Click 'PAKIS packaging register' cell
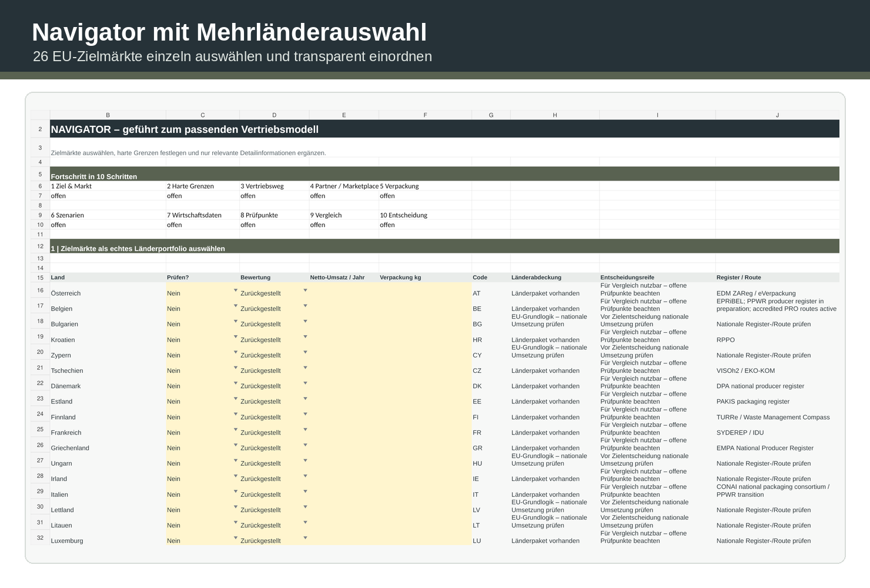 777,398
